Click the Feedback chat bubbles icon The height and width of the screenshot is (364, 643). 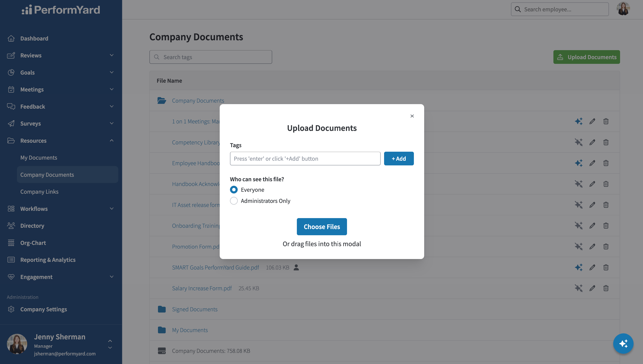(x=11, y=106)
